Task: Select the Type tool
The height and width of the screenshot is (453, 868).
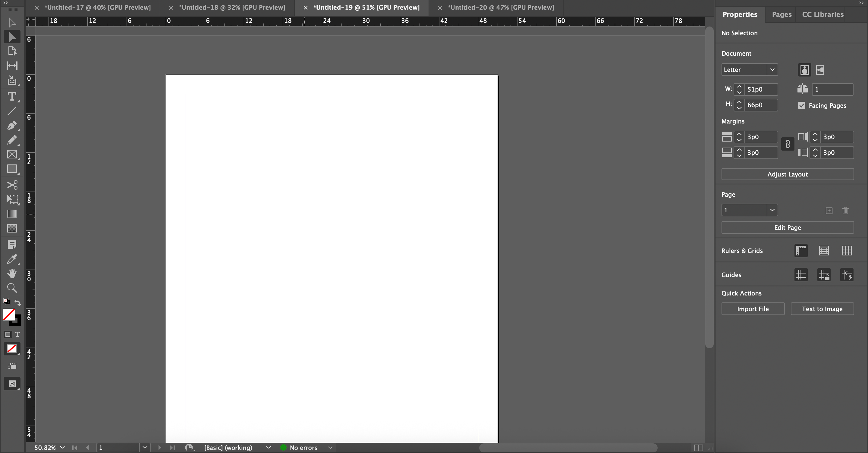Action: [x=12, y=97]
